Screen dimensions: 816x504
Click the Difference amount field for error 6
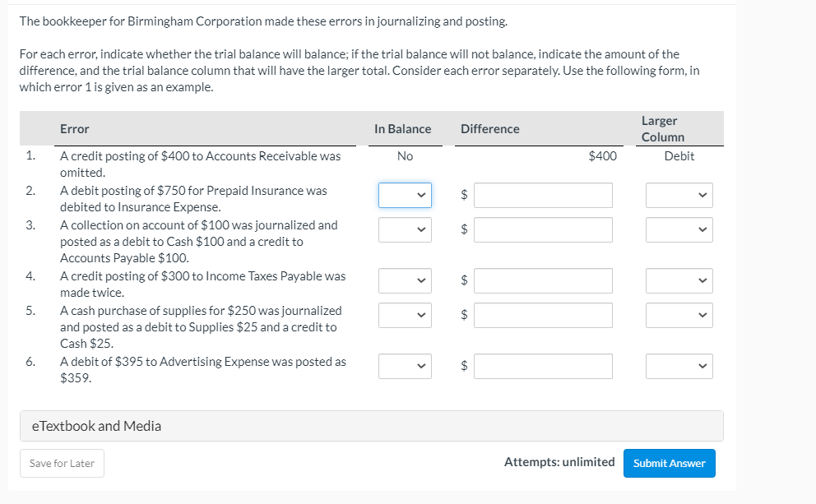pos(543,366)
